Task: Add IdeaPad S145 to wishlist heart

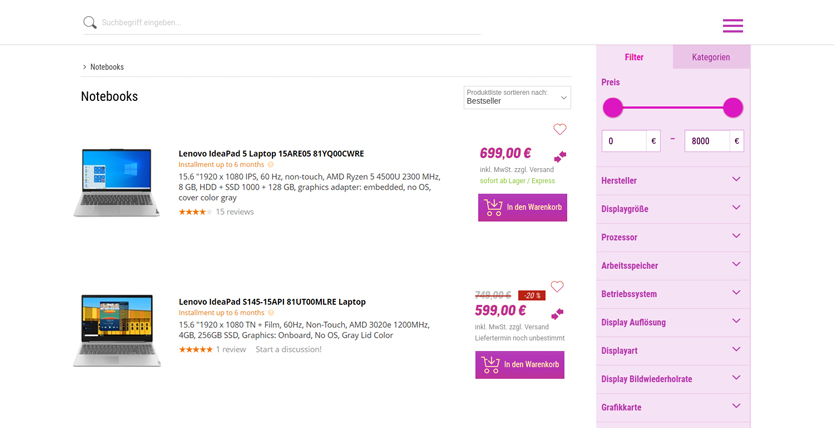Action: point(557,287)
